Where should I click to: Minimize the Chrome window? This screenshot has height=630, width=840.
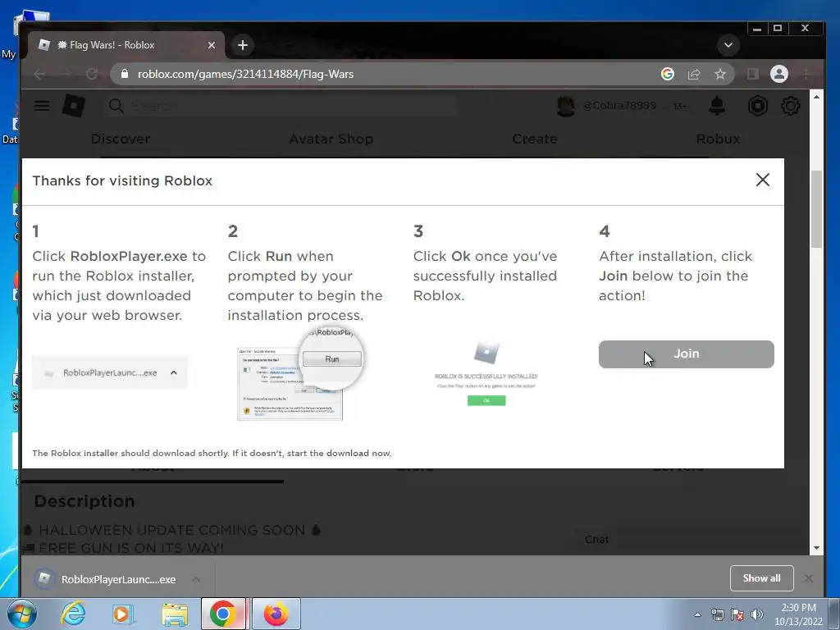pyautogui.click(x=757, y=29)
